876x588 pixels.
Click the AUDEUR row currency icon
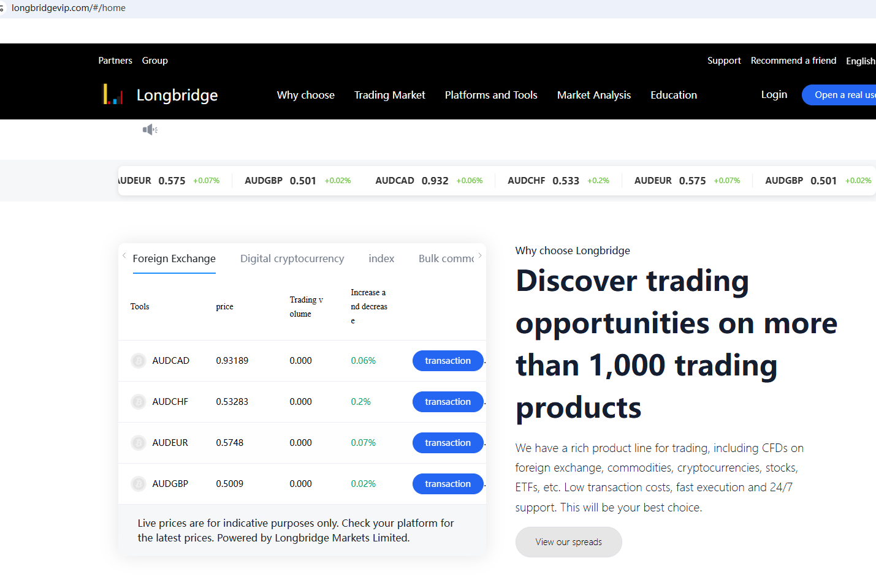point(139,443)
